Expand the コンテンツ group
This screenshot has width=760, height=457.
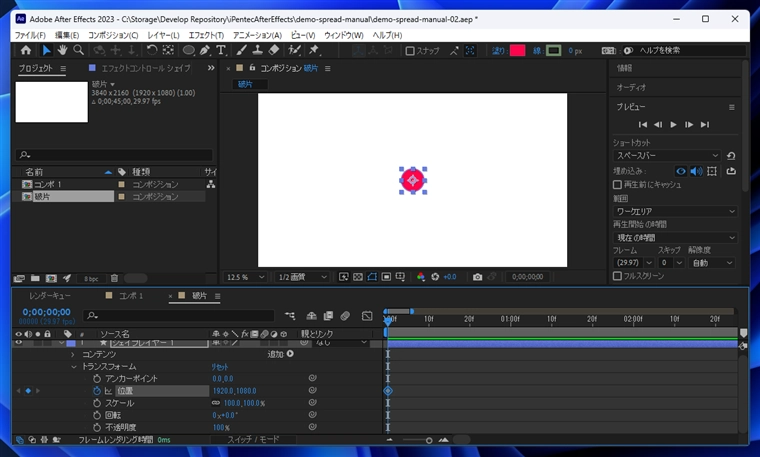73,355
